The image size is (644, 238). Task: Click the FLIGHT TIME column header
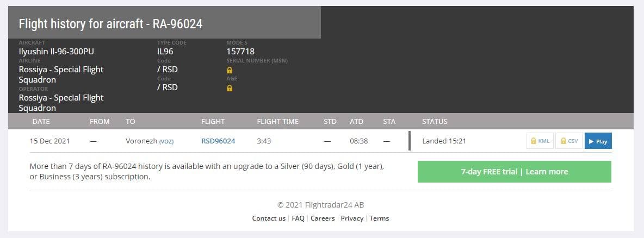pyautogui.click(x=277, y=122)
